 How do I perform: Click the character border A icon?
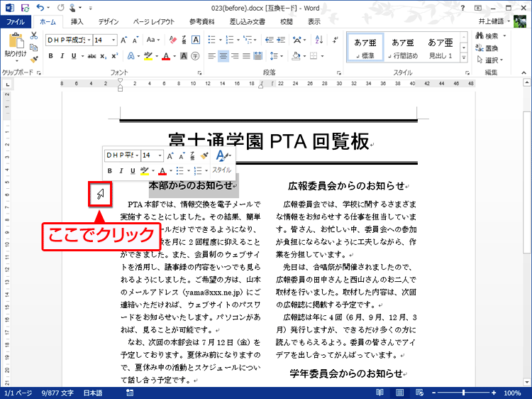tap(196, 40)
